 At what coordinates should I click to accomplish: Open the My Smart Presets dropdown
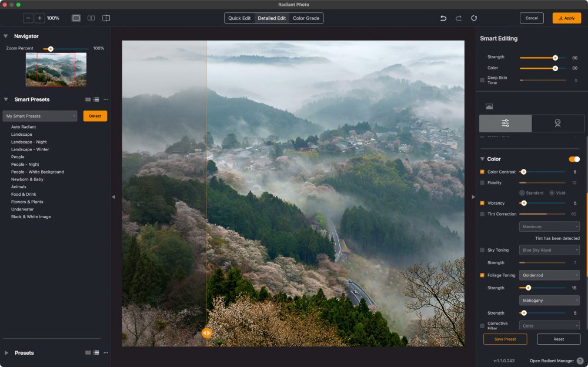tap(40, 116)
